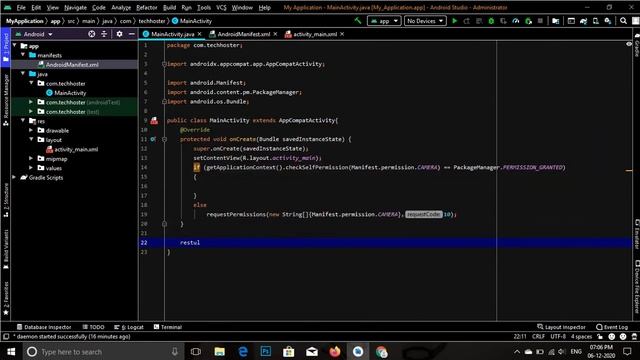Screen dimensions: 640x360
Task: Expand com.techhoster (test) package
Action: 31,111
